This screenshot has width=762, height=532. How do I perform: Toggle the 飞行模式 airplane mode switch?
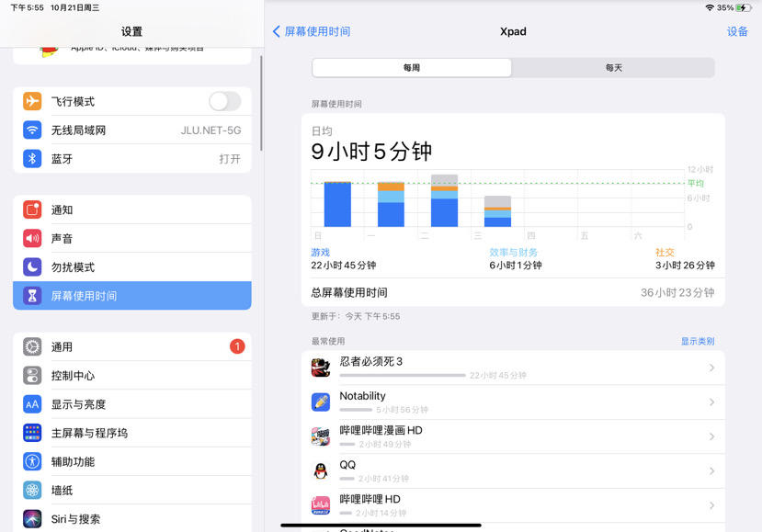225,102
